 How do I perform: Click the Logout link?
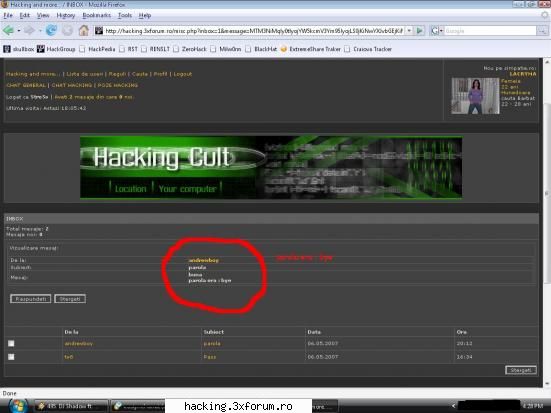click(183, 74)
